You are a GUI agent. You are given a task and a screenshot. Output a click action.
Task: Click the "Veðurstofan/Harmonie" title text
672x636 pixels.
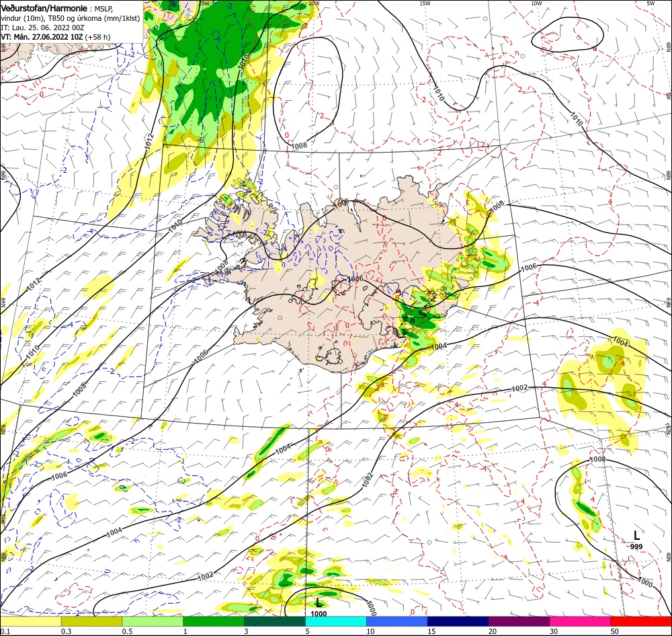pyautogui.click(x=44, y=8)
